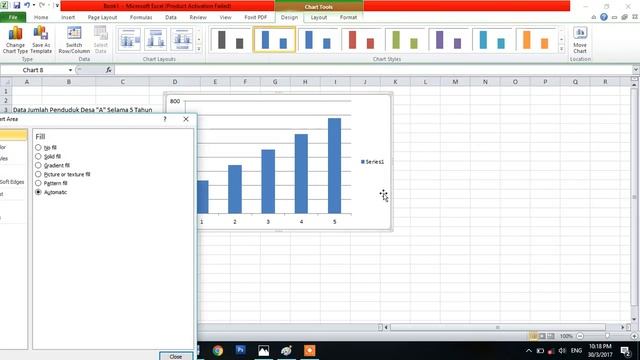This screenshot has width=640, height=360.
Task: Choose the green chart style
Action: pos(405,40)
